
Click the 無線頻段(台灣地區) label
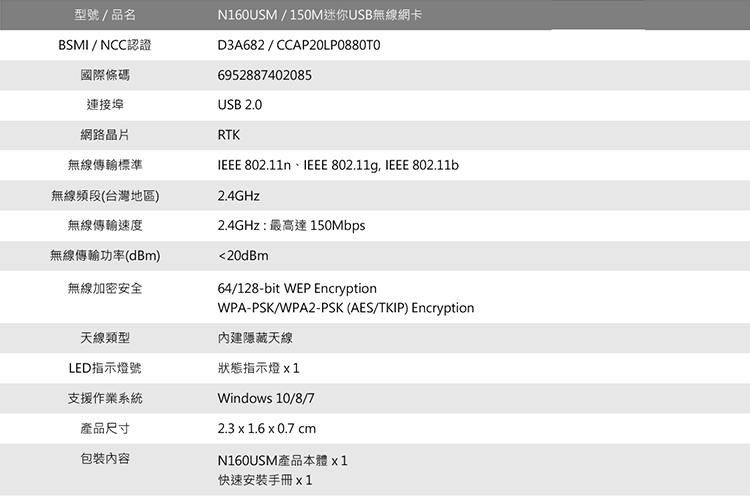(x=105, y=195)
